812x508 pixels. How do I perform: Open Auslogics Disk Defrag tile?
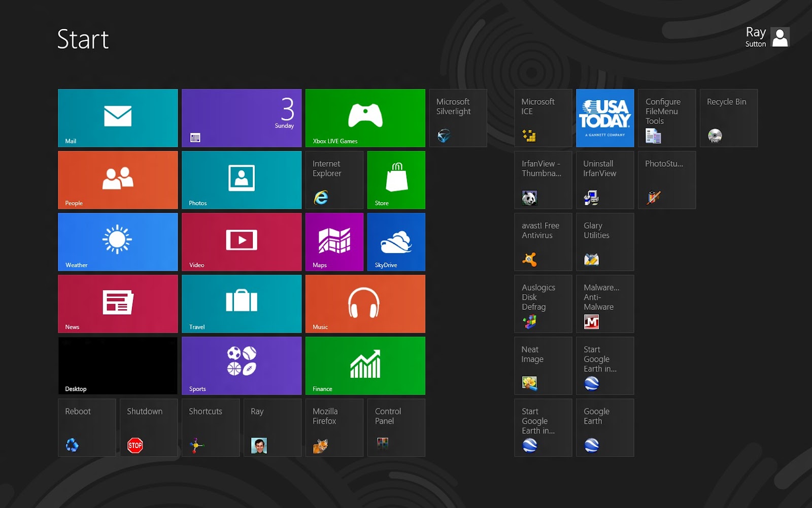(x=544, y=304)
